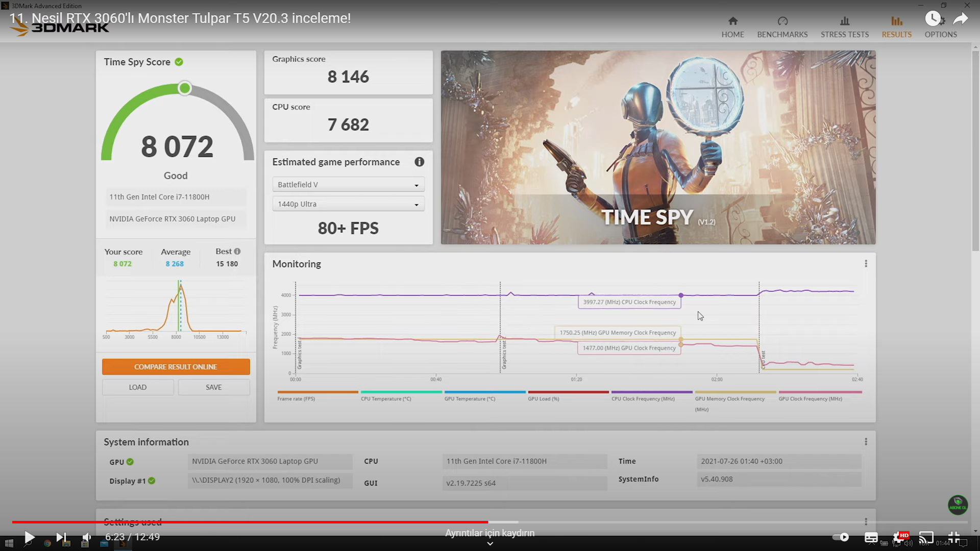980x551 pixels.
Task: Open the OPTIONS tab
Action: tap(940, 34)
